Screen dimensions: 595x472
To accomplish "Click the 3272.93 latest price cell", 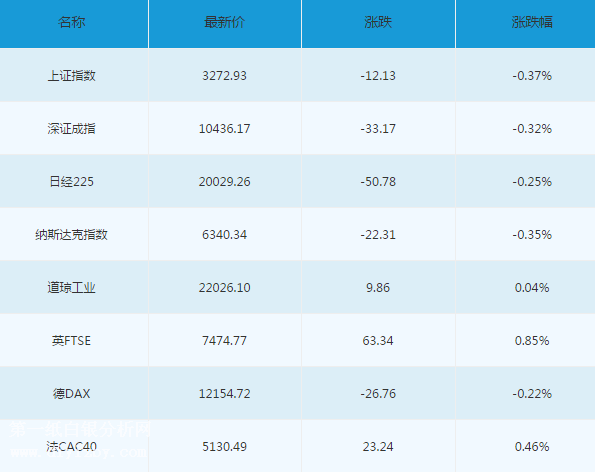I will click(x=224, y=76).
